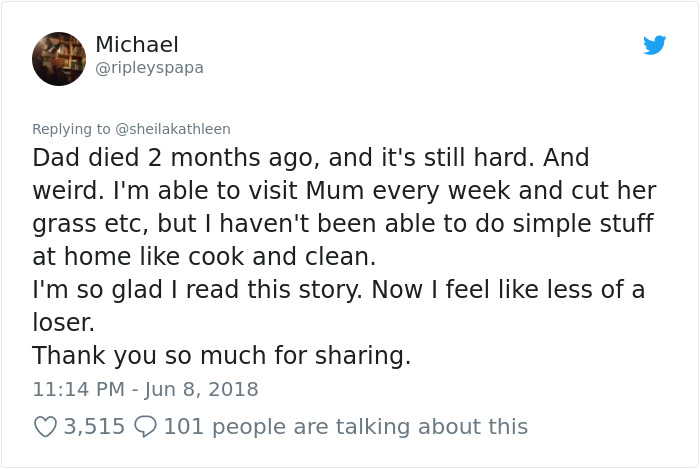Click the line "at home like cook and clean."
700x469 pixels.
(204, 257)
